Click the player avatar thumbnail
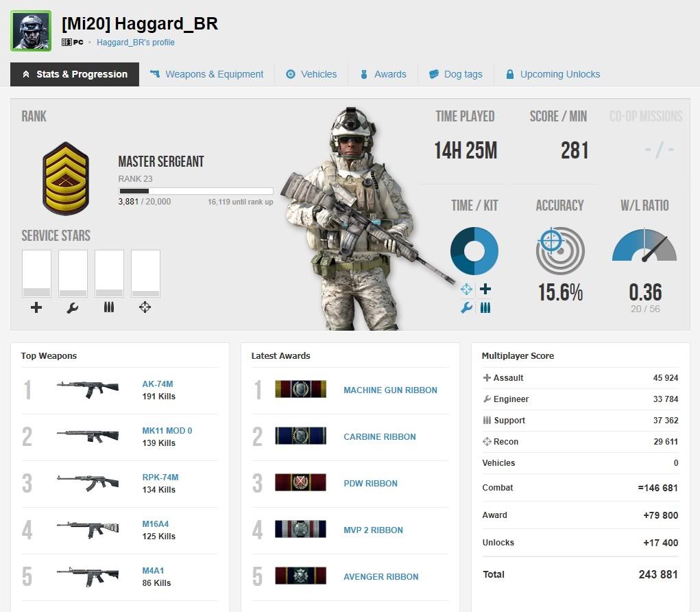The width and height of the screenshot is (700, 612). coord(30,31)
